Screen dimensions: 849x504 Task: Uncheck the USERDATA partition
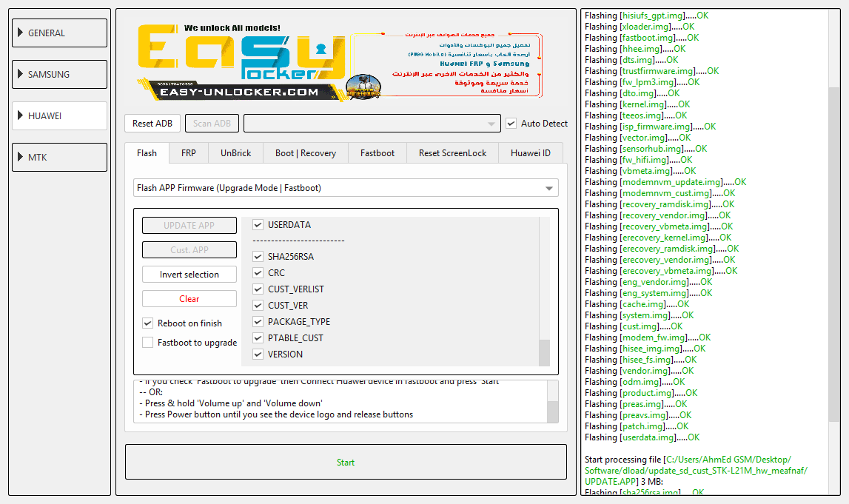click(258, 225)
